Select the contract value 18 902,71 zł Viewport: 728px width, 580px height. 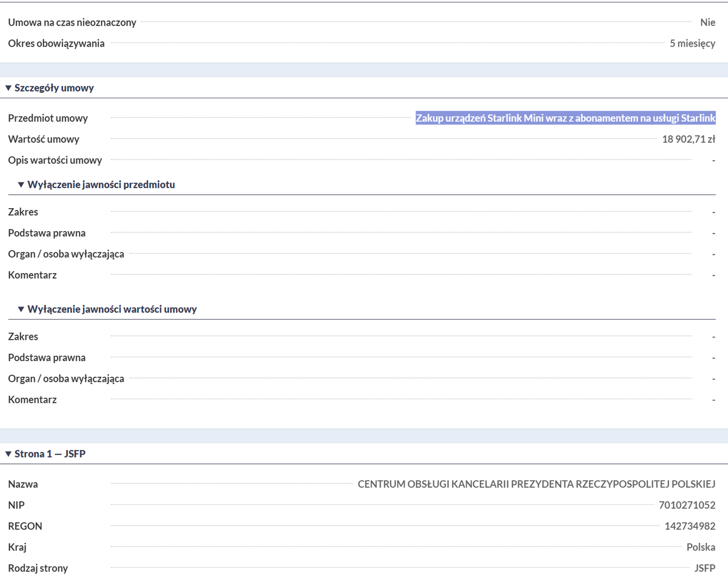[x=689, y=139]
